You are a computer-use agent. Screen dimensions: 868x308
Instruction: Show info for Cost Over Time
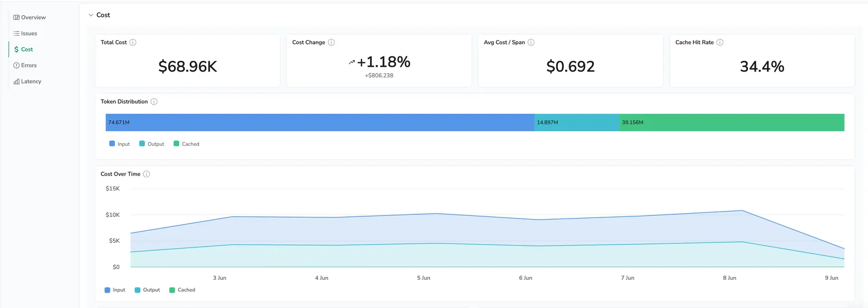coord(146,174)
